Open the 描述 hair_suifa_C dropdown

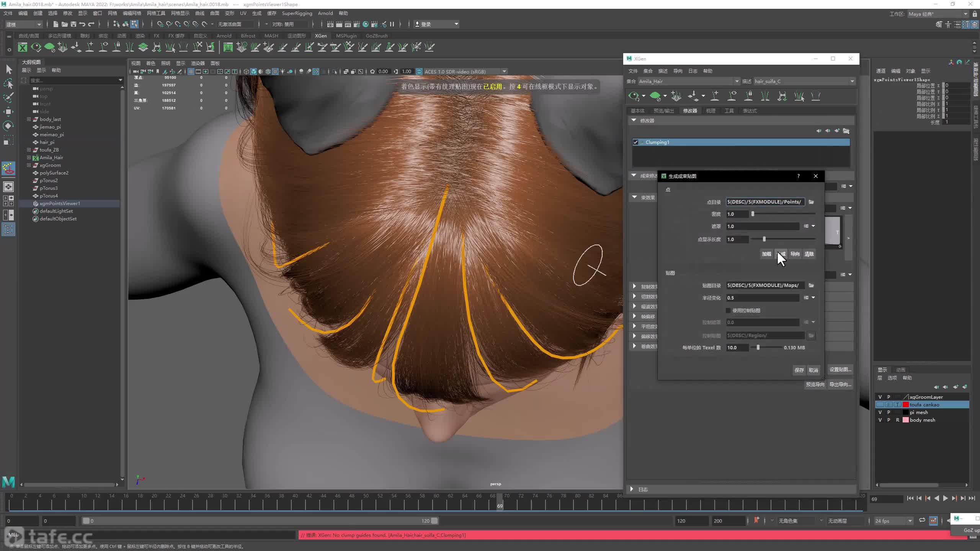tap(804, 81)
